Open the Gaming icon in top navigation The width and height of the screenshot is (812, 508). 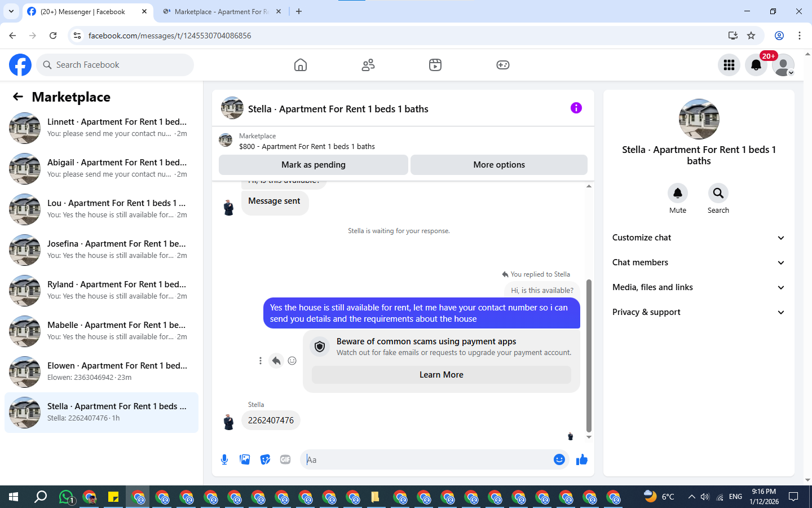tap(503, 65)
